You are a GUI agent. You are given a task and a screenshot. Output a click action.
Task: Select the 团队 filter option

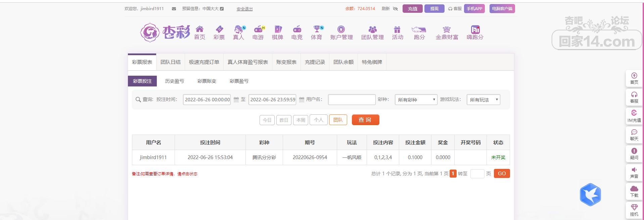tap(338, 120)
